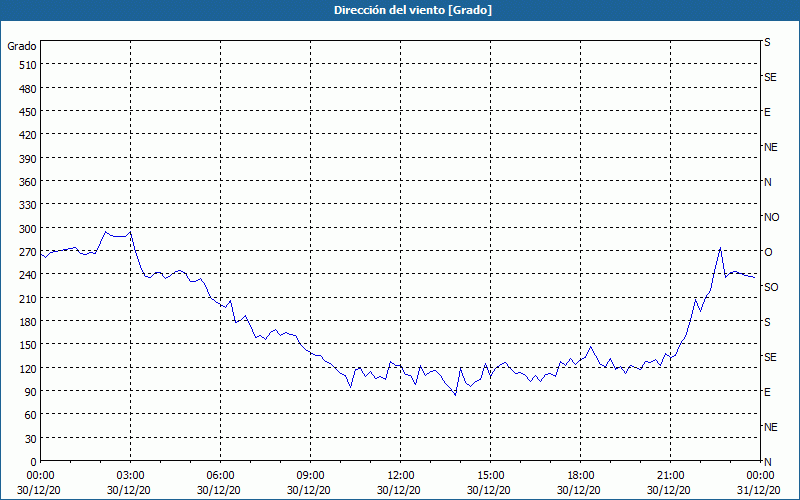Image resolution: width=800 pixels, height=500 pixels.
Task: Select the 00:00 time label above 31/12/20
Action: 761,476
